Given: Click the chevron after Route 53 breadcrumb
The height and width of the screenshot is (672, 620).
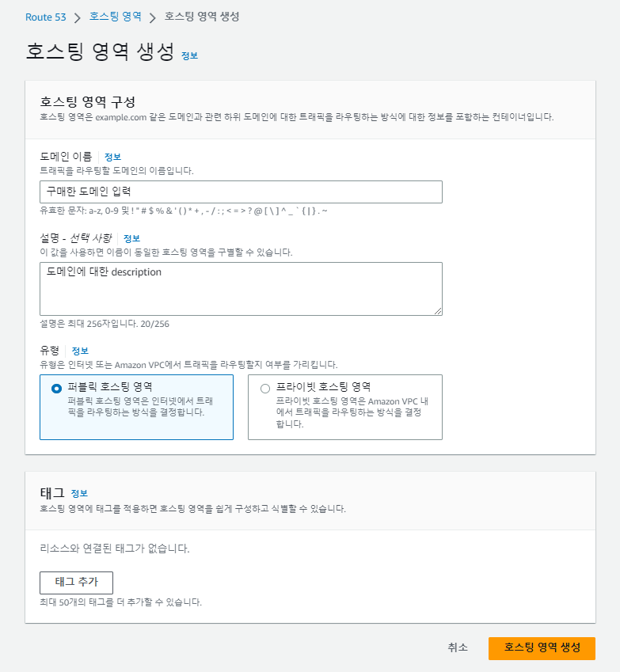Looking at the screenshot, I should click(x=78, y=18).
